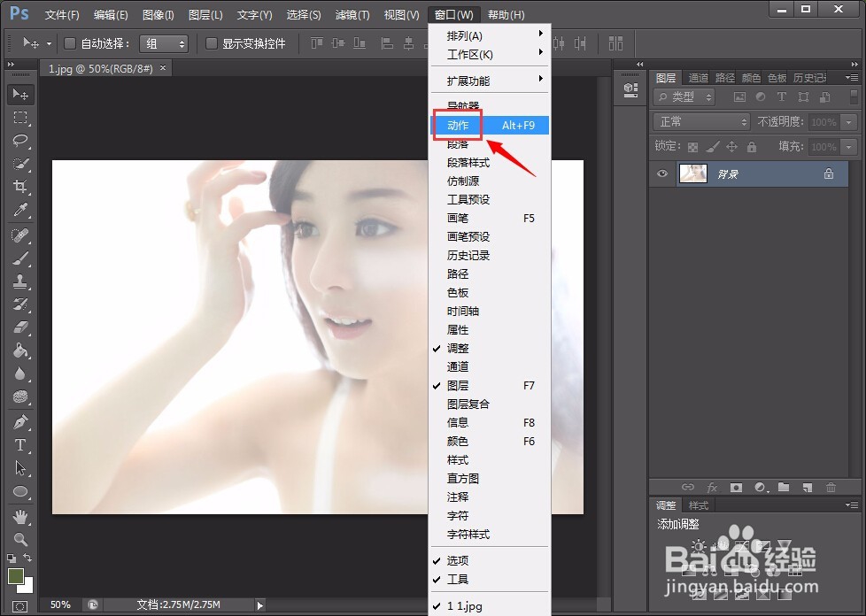Open the 正常 blend mode dropdown

701,121
